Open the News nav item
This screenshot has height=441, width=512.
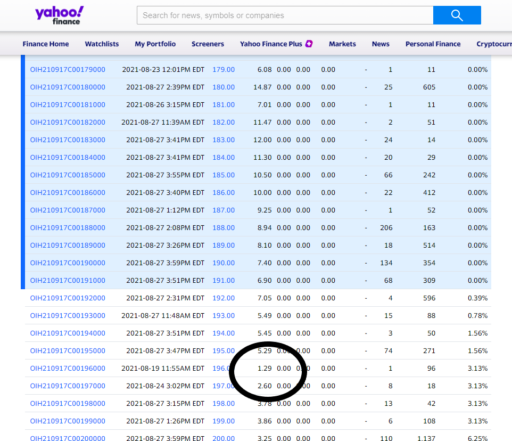[x=381, y=44]
